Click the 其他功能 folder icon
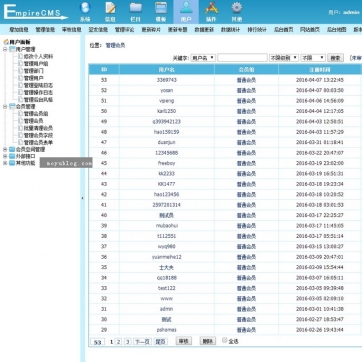 [x=12, y=163]
